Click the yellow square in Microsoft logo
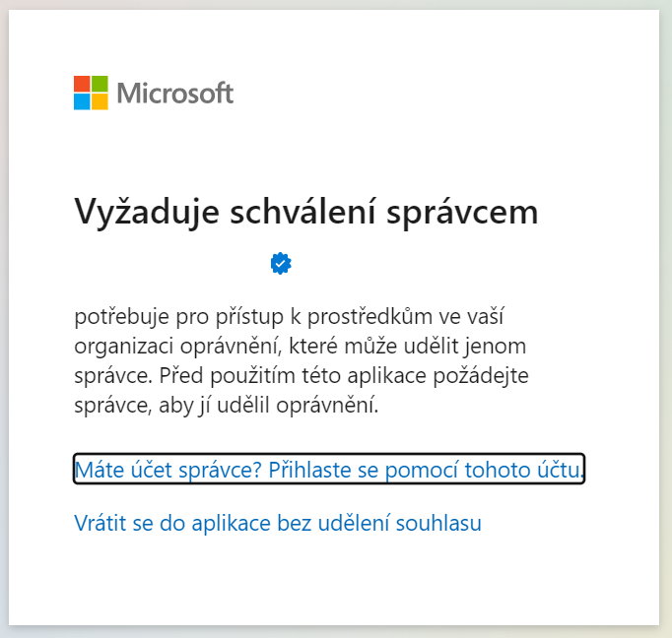 pos(100,101)
